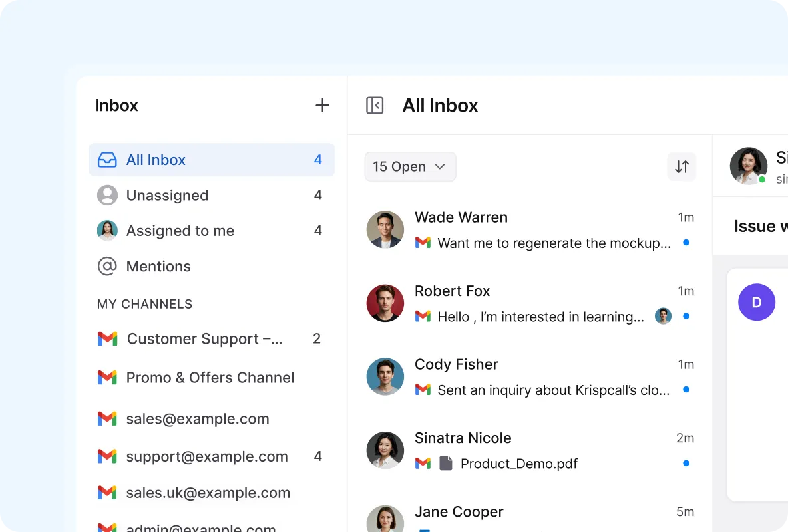Viewport: 788px width, 532px height.
Task: Click the sort arrows icon
Action: [682, 166]
